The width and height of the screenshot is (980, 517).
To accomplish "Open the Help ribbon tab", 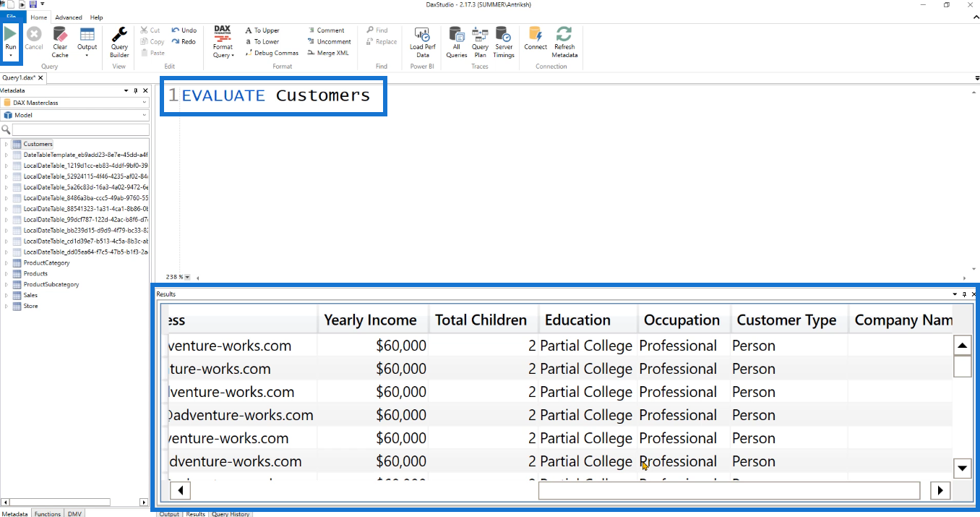I will [x=96, y=17].
